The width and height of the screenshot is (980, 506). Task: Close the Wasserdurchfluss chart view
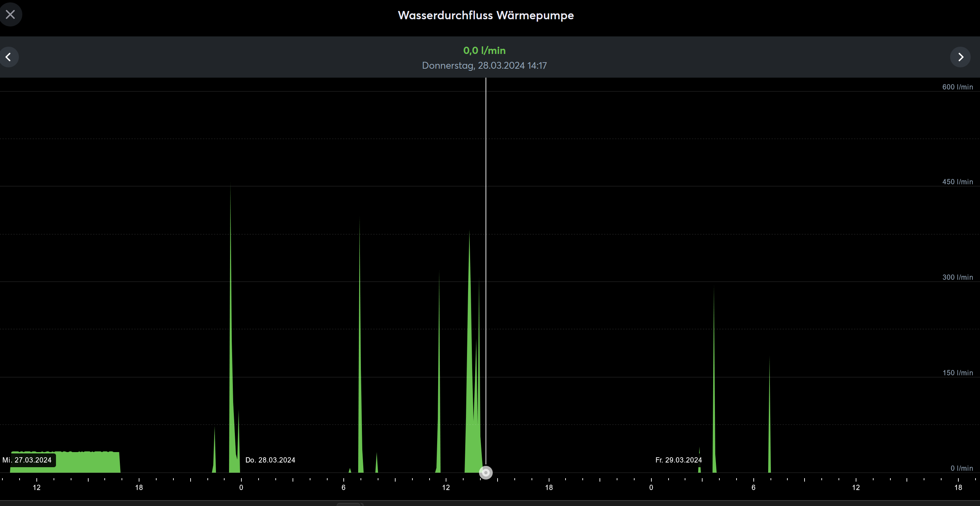coord(10,14)
